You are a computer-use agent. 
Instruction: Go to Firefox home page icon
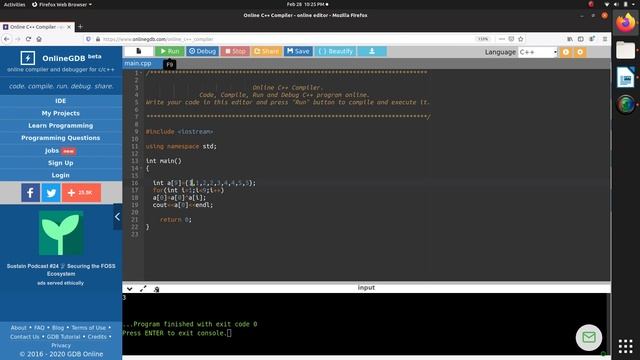click(x=39, y=39)
